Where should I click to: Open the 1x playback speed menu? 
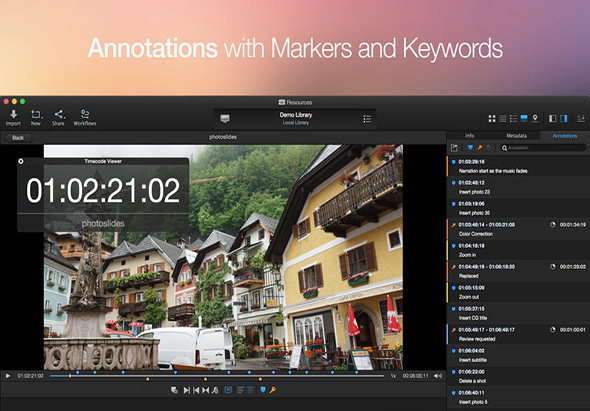(393, 376)
